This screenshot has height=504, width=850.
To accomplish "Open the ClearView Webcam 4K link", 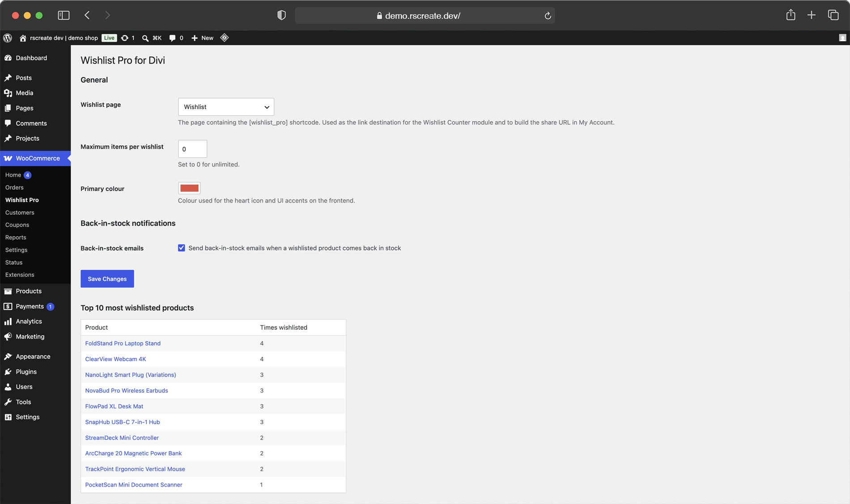I will coord(115,359).
